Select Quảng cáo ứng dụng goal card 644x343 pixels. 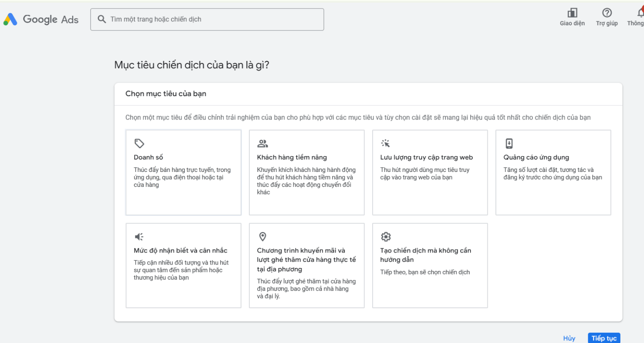tap(553, 172)
